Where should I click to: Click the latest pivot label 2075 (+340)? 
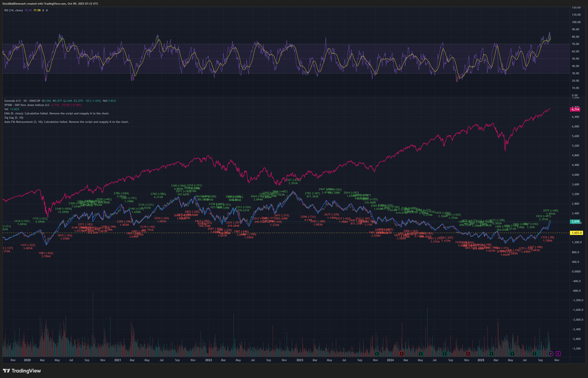(551, 211)
